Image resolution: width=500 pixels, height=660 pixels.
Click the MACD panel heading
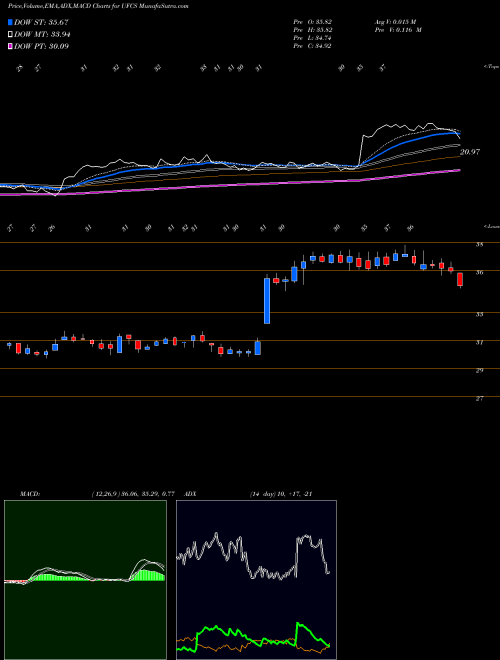coord(30,494)
